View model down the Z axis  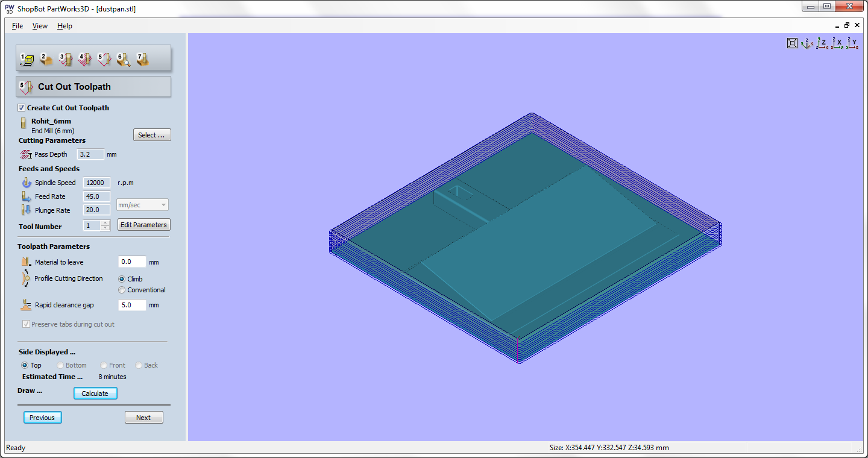pos(822,43)
